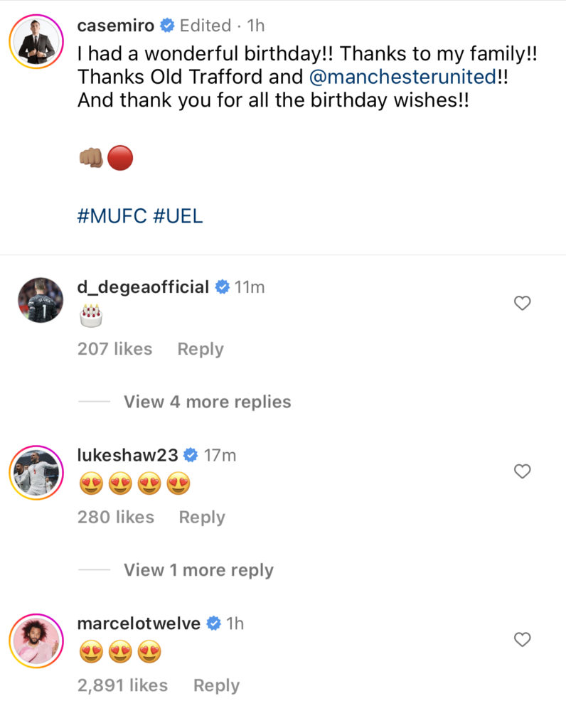Expand View 4 more replies
566x728 pixels.
[208, 402]
